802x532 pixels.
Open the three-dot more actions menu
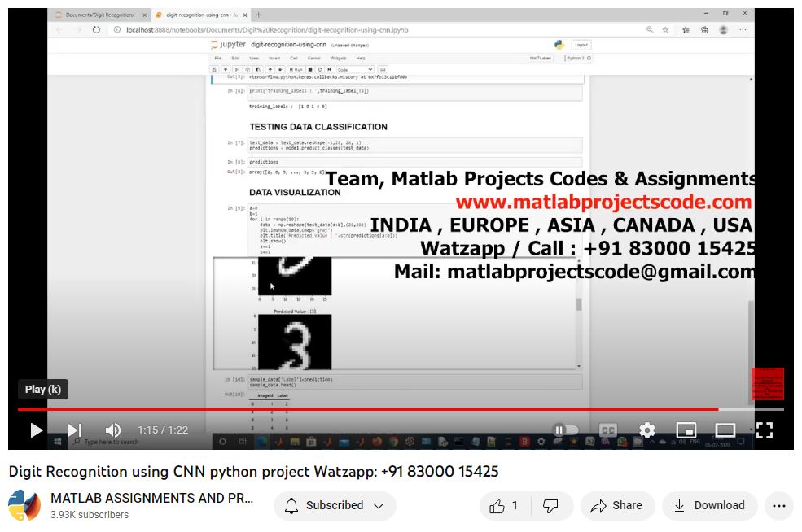click(x=779, y=506)
